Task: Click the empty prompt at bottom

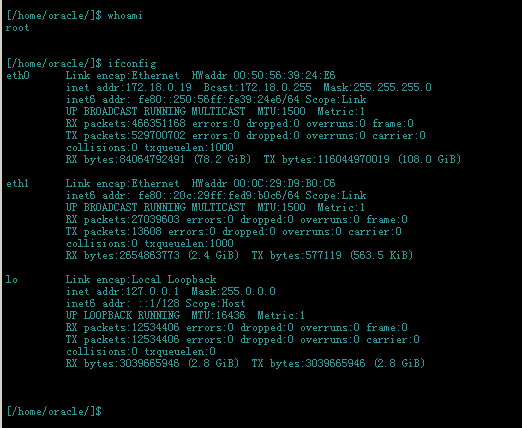Action: (x=54, y=411)
